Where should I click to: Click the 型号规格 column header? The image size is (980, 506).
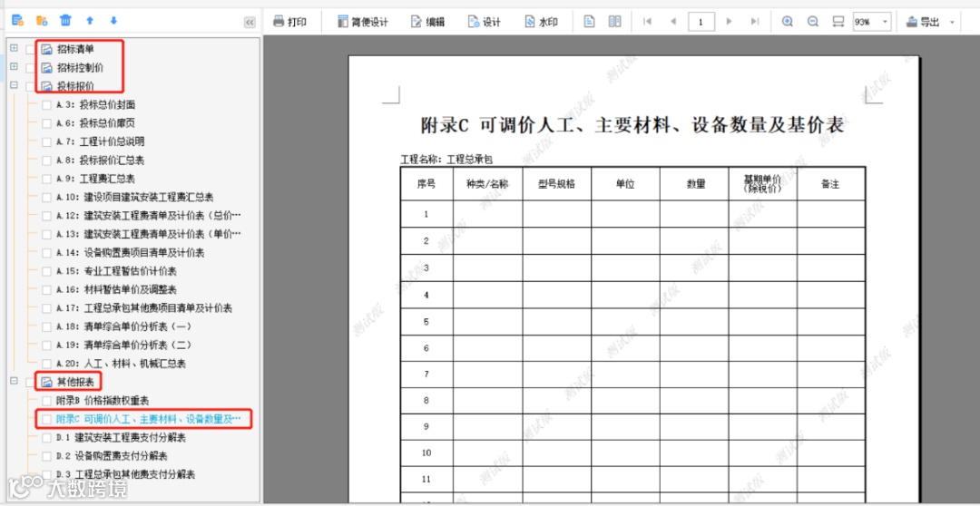556,184
